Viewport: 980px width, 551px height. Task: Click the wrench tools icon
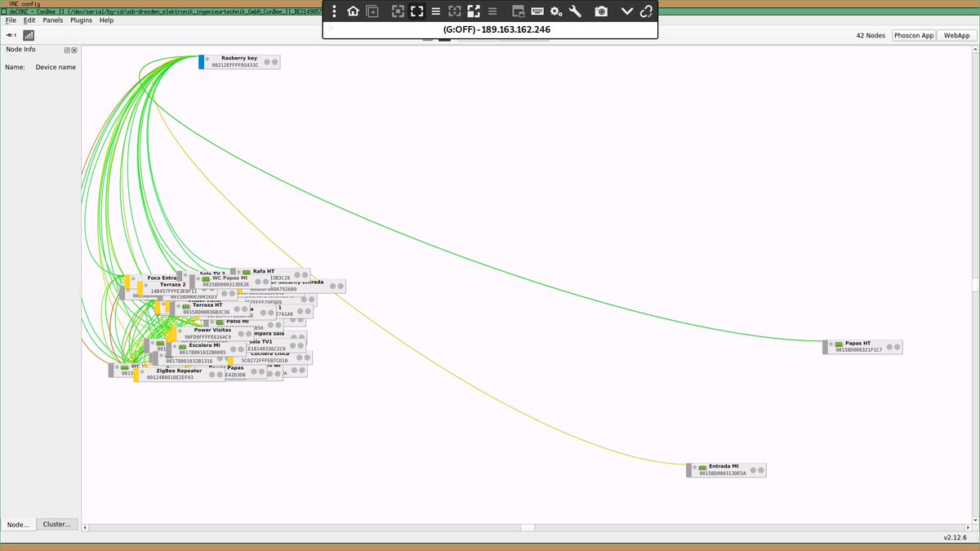[575, 11]
